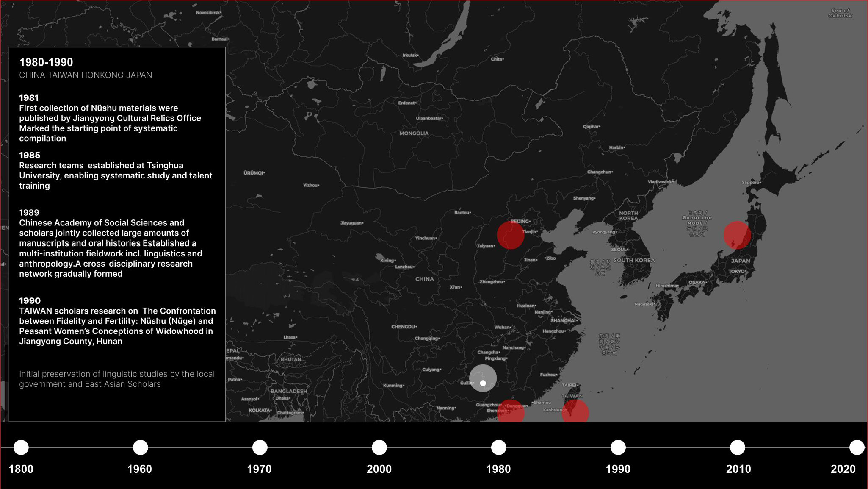Click the Pyongyang city label
The height and width of the screenshot is (489, 868).
[605, 232]
